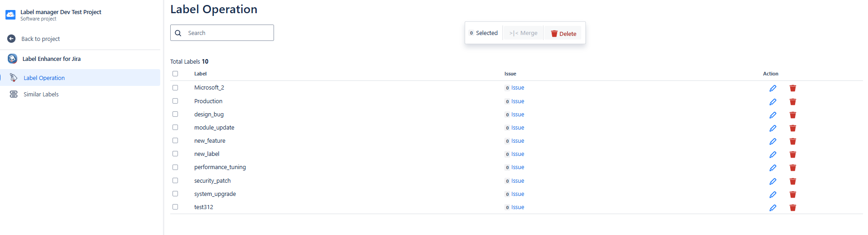Viewport: 868px width, 235px height.
Task: Check the new_label row checkbox
Action: [x=175, y=154]
